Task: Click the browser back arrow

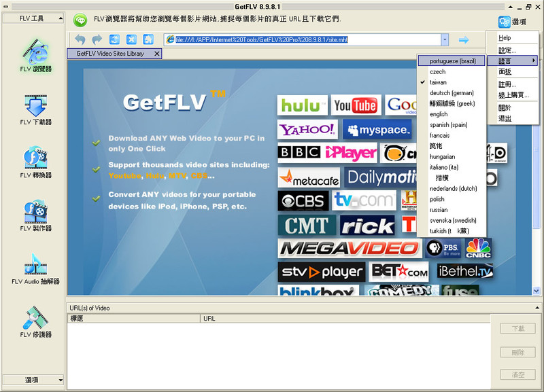Action: tap(81, 40)
